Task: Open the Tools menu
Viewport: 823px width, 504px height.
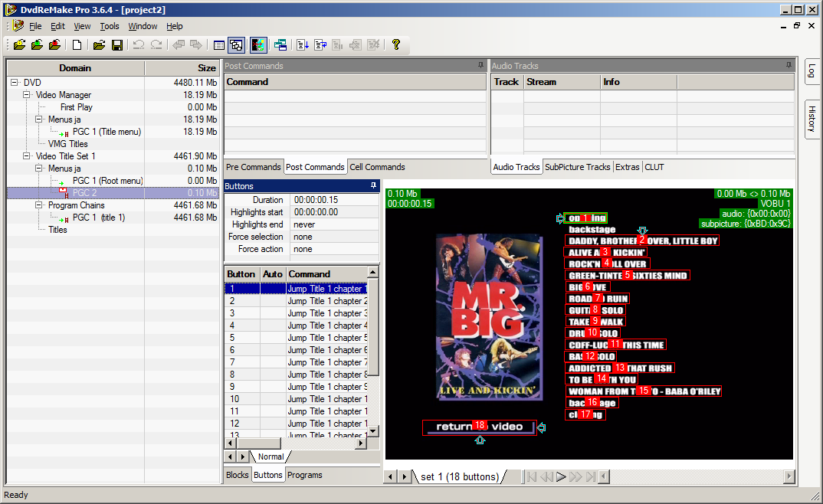Action: [x=109, y=26]
